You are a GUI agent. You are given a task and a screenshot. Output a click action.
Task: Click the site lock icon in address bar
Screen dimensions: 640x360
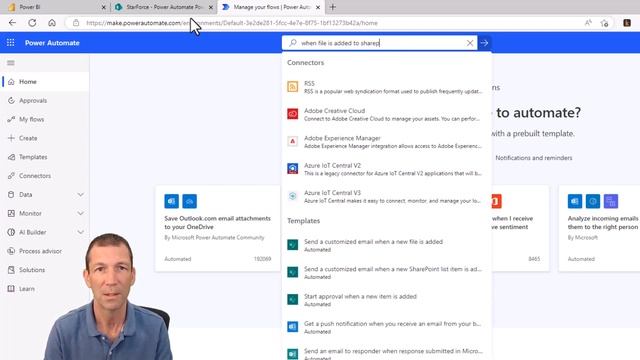[76, 23]
